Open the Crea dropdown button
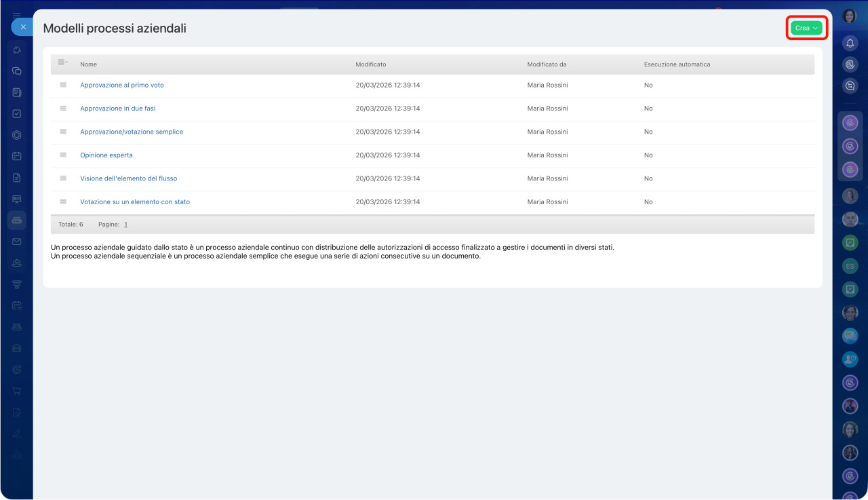This screenshot has width=868, height=500. tap(806, 28)
